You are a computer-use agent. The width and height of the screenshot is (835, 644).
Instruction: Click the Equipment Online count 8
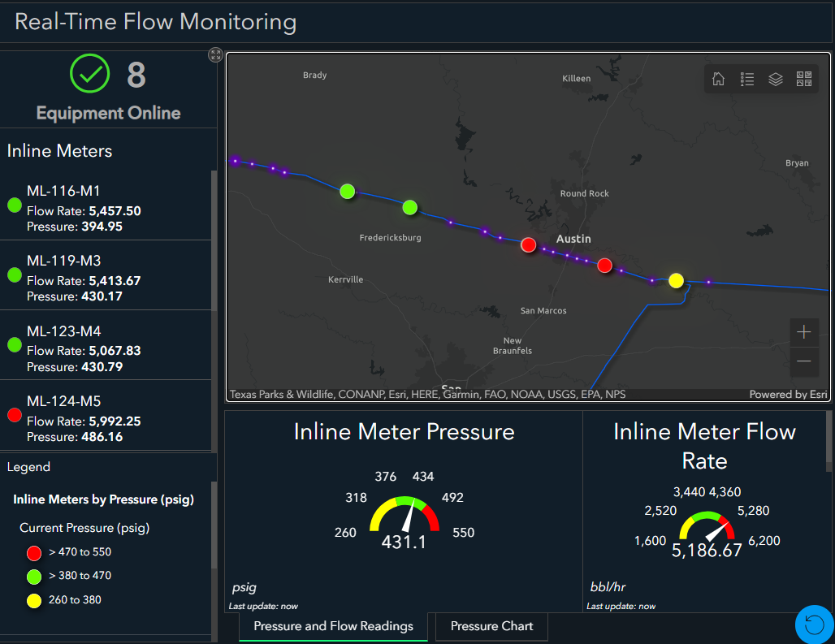point(136,75)
